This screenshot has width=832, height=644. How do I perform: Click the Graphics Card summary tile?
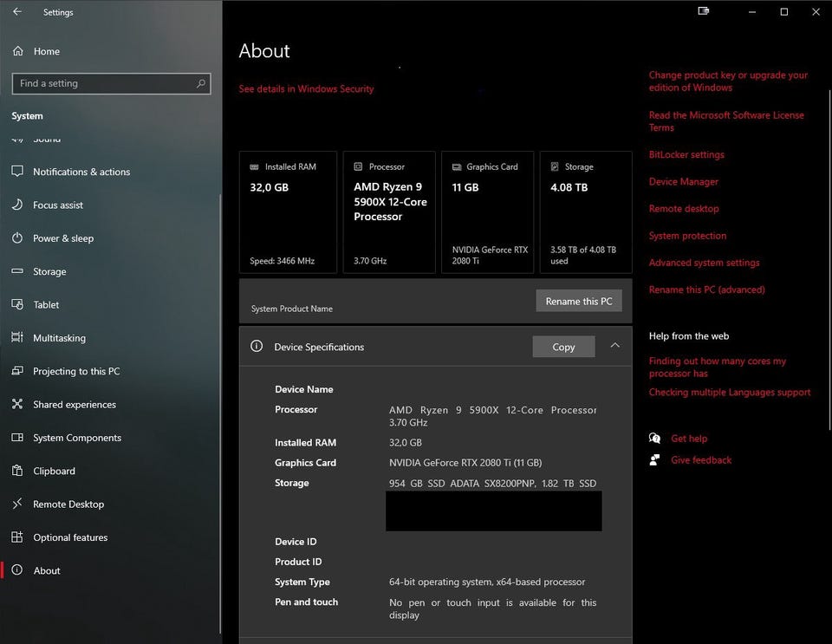[x=487, y=212]
